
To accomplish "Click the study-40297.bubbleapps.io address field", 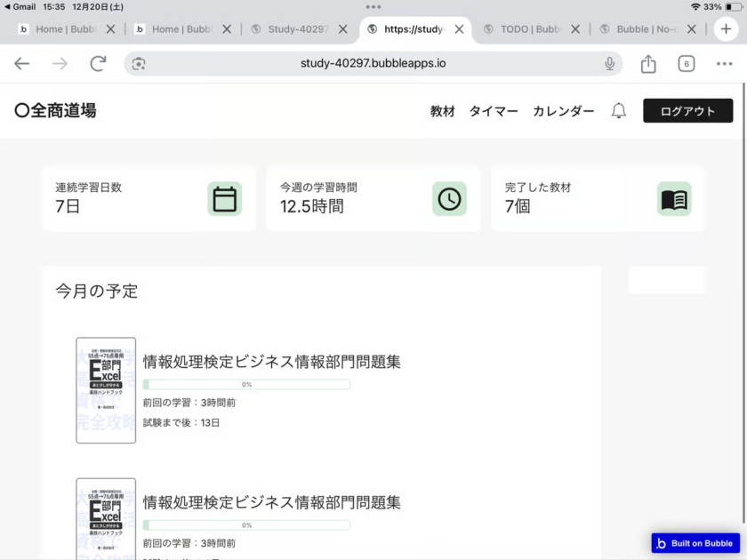I will (x=373, y=64).
